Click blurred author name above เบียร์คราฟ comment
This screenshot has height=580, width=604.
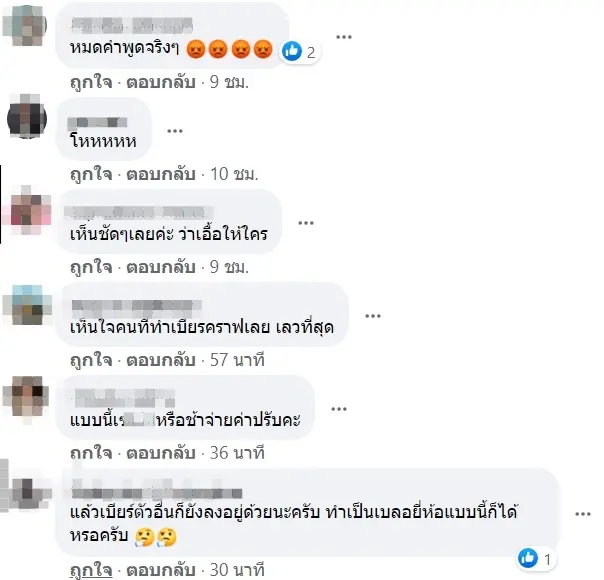[x=137, y=305]
